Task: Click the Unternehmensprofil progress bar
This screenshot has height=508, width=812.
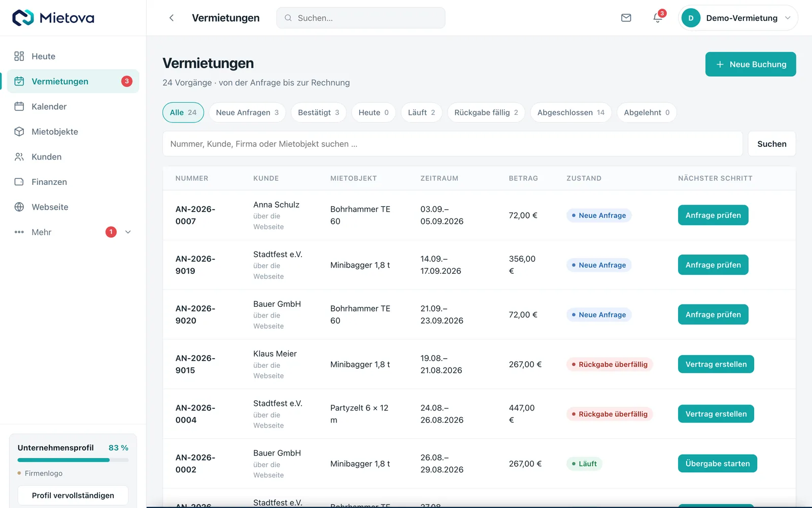Action: [73, 460]
